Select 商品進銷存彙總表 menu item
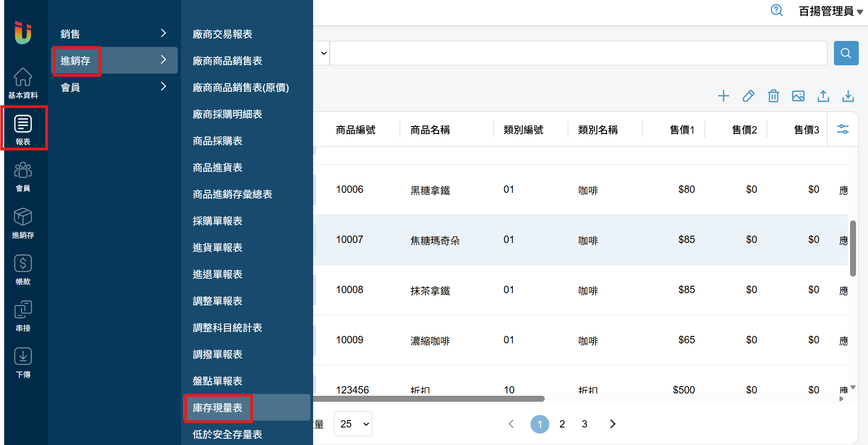The width and height of the screenshot is (868, 445). point(232,194)
